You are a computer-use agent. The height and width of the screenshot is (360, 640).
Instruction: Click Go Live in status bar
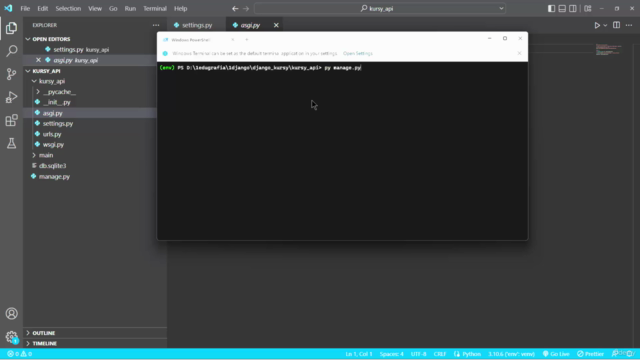556,354
